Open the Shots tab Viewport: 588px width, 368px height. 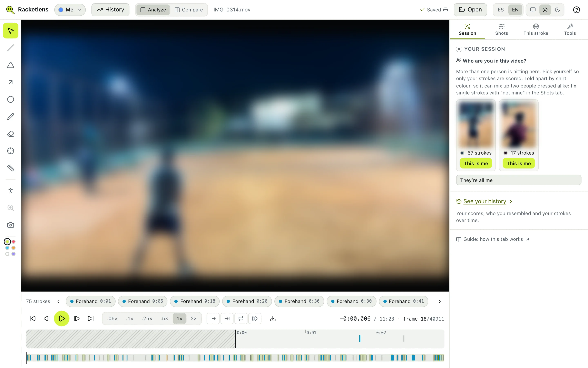click(501, 30)
